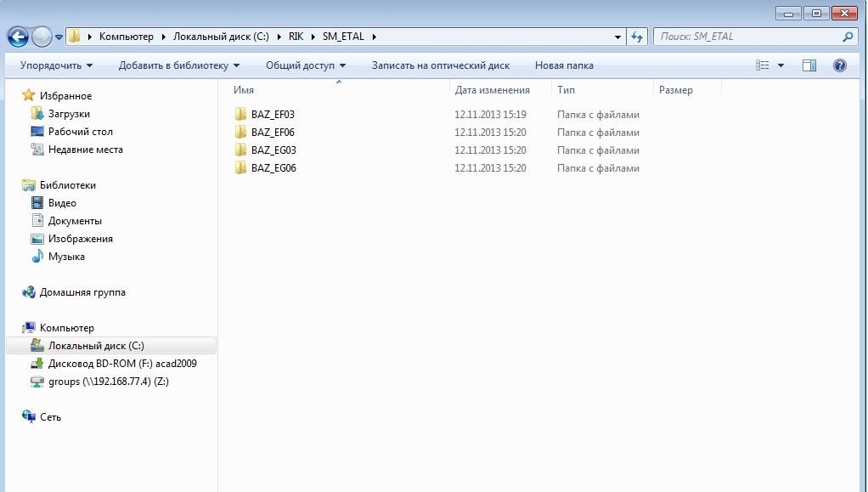Open the Help question mark icon
This screenshot has height=492, width=868.
point(840,65)
